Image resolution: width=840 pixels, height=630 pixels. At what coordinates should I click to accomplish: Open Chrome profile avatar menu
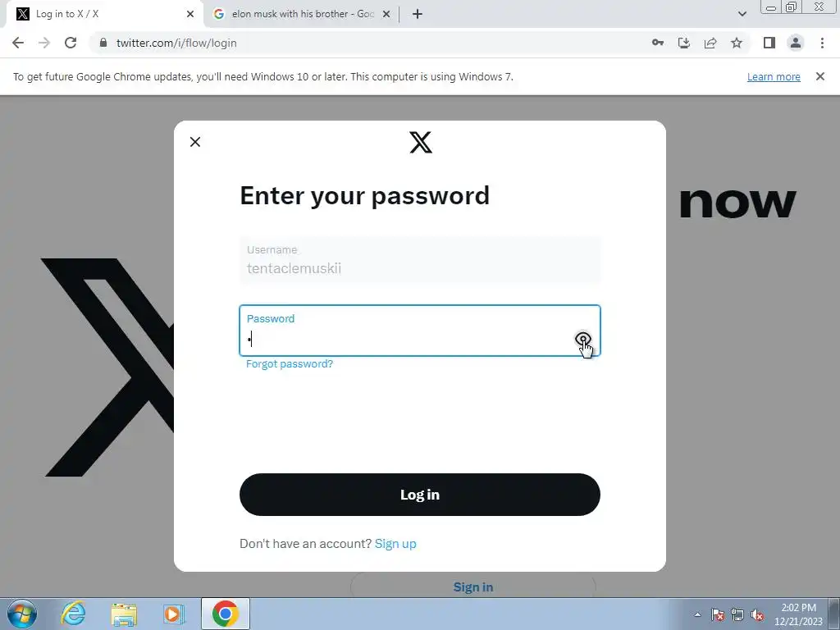pyautogui.click(x=796, y=43)
